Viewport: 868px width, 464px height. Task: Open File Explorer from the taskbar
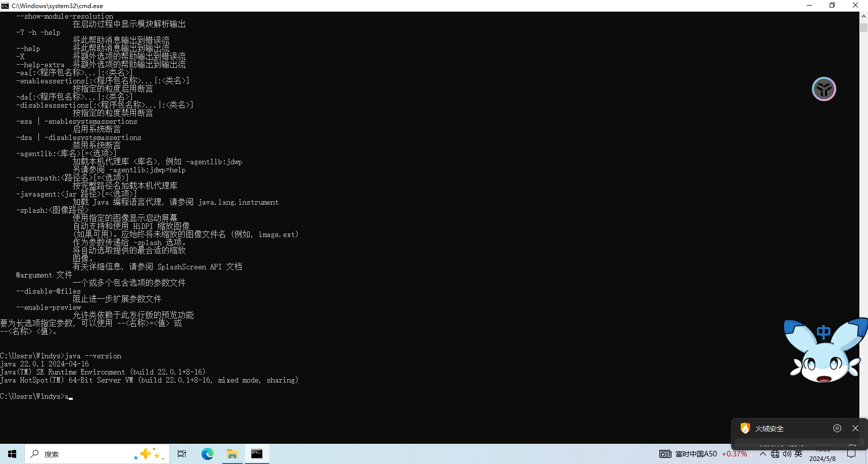(232, 454)
